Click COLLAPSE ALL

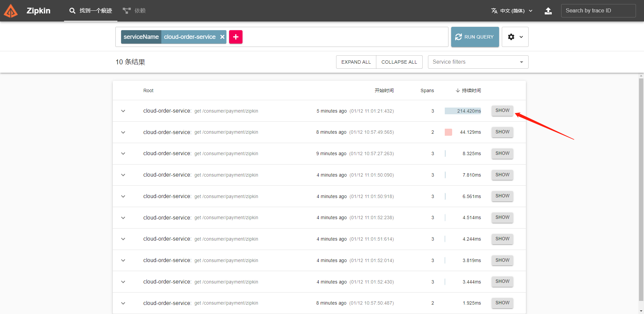tap(399, 62)
